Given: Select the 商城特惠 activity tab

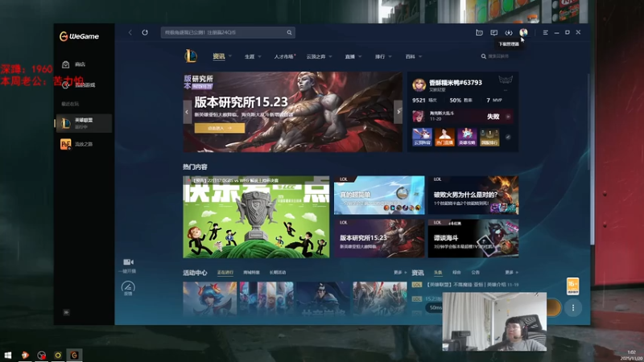Looking at the screenshot, I should 251,273.
